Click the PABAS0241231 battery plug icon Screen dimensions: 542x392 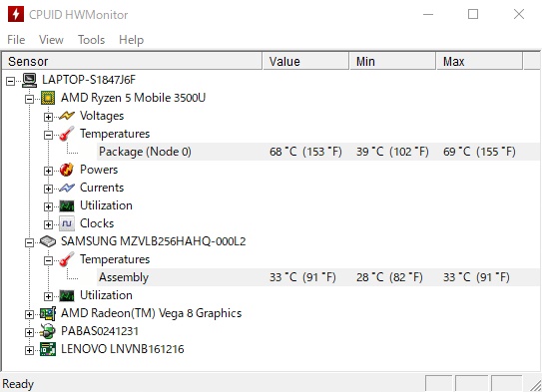click(48, 331)
